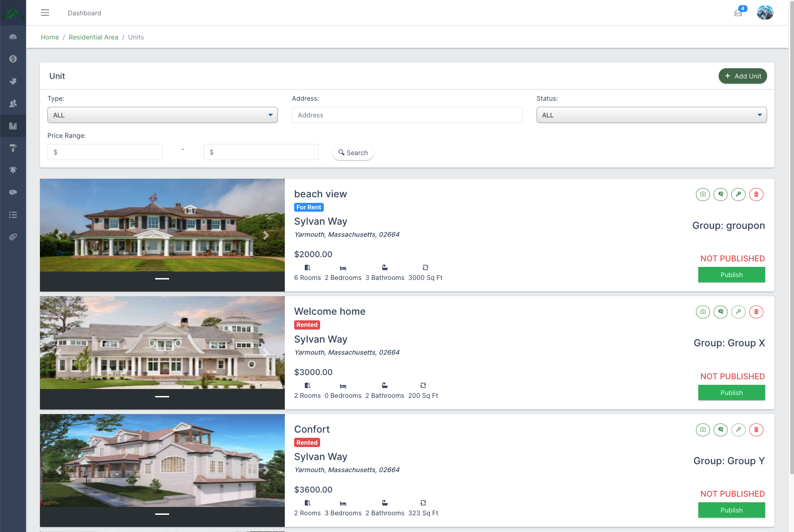The width and height of the screenshot is (794, 532).
Task: Expand the Type dropdown
Action: coord(163,115)
